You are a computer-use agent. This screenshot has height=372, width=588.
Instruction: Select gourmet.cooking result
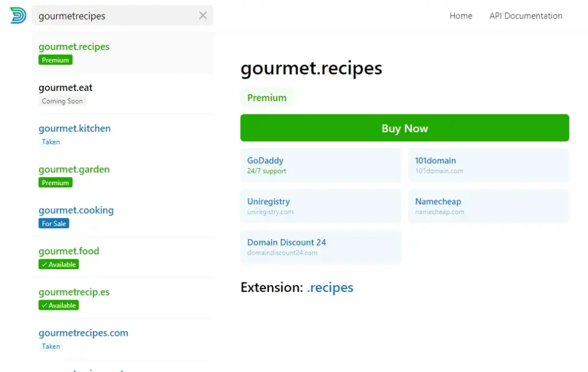point(123,217)
